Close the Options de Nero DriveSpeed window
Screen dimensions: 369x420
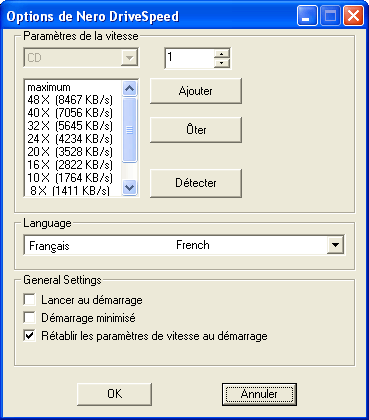tap(353, 16)
